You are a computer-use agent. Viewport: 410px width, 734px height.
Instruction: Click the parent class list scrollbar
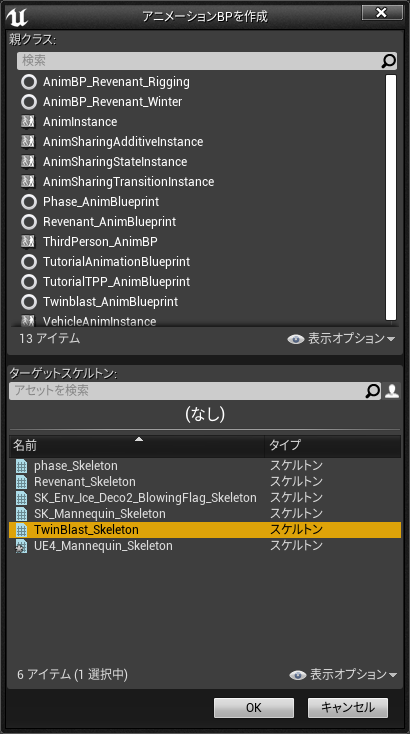coord(391,198)
